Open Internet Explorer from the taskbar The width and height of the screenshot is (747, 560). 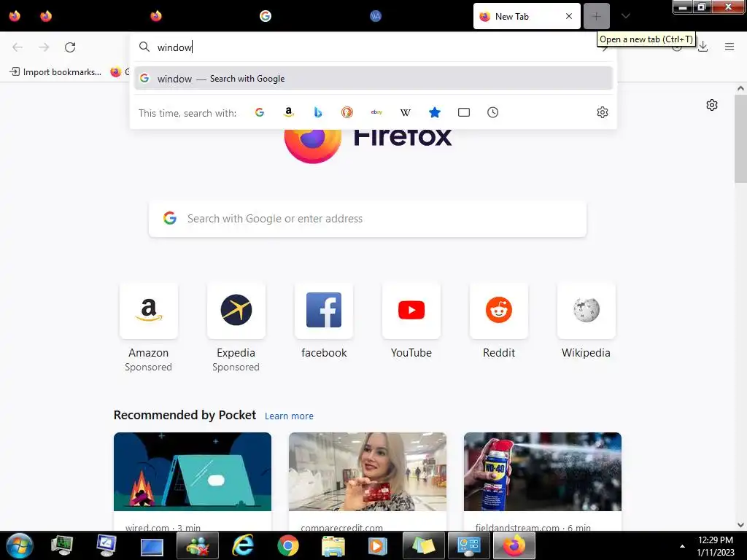tap(243, 545)
